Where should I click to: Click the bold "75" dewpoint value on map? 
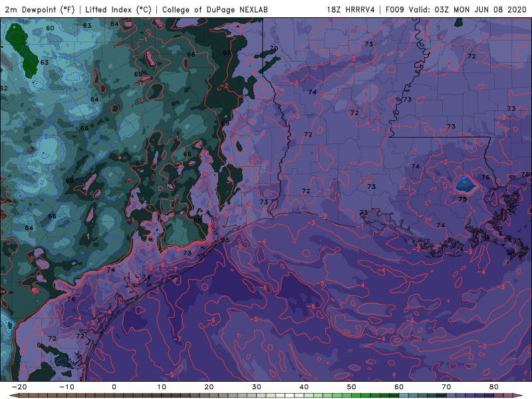462,199
